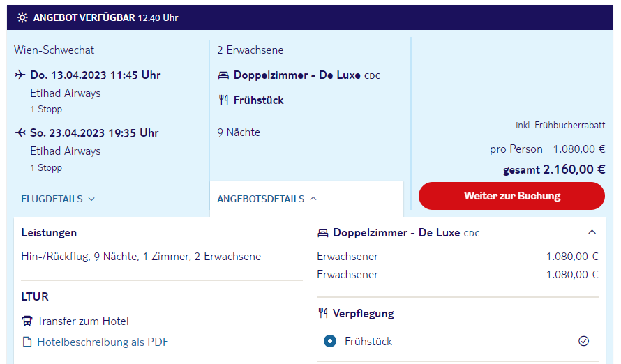Screen dimensions: 621x364
Task: Collapse the Doppelzimmer De Luxe price breakdown
Action: [592, 232]
